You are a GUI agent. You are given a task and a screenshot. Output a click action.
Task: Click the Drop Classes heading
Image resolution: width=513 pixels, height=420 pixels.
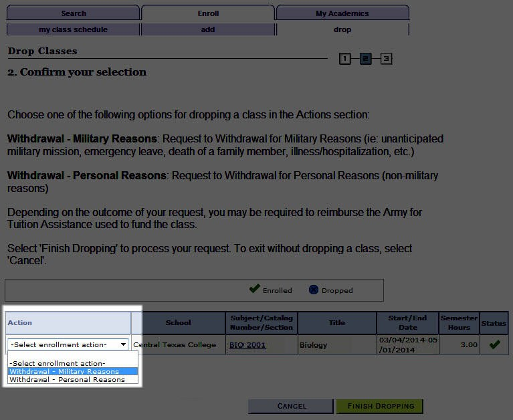pos(43,51)
